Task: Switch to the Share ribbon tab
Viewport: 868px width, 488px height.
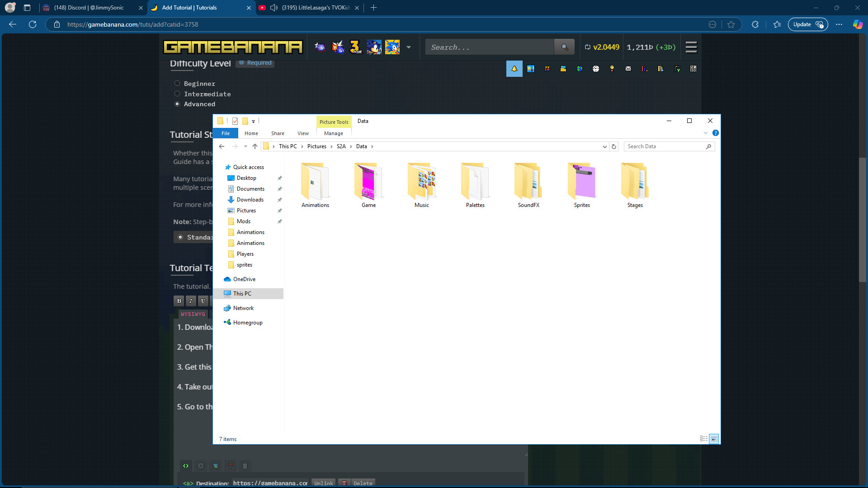Action: click(278, 133)
